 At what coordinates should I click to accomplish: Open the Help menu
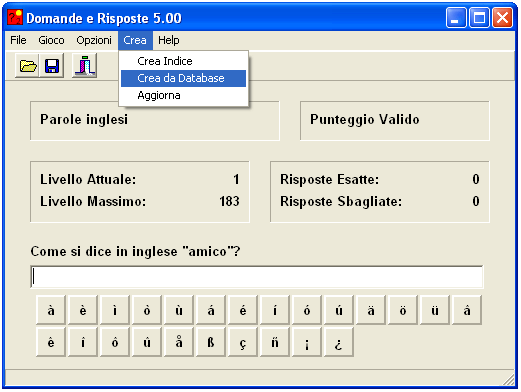169,40
